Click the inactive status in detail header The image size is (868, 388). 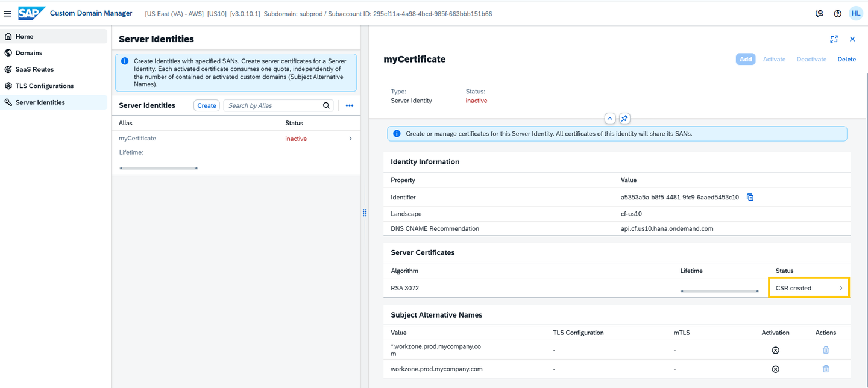pos(476,101)
